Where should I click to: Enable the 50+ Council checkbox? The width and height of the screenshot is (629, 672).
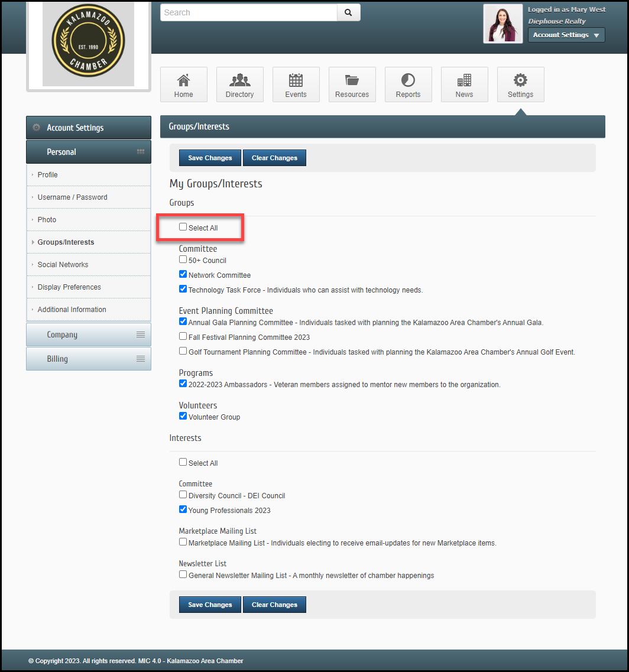183,259
